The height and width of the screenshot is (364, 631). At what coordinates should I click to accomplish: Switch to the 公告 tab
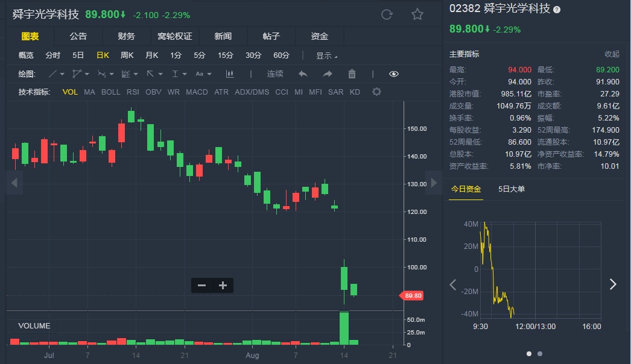coord(78,36)
